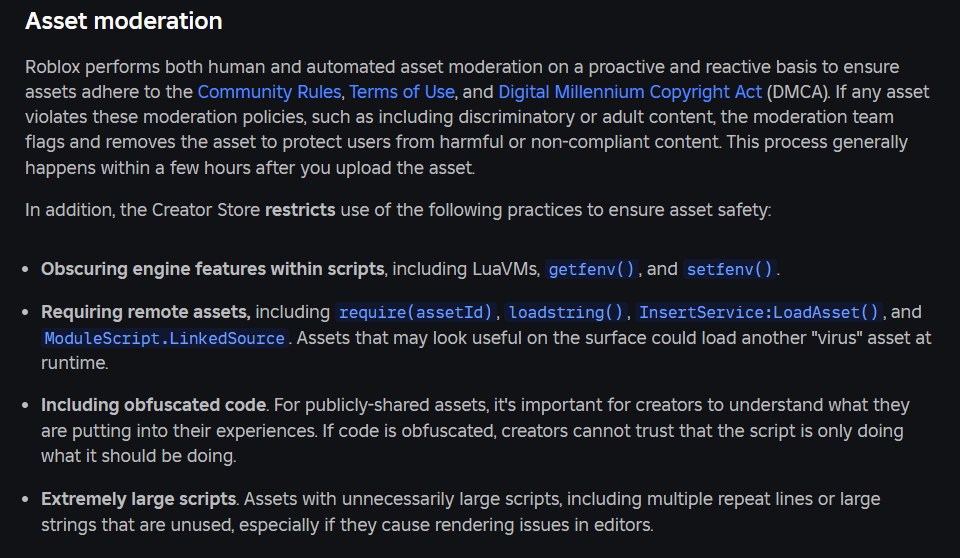Image resolution: width=960 pixels, height=558 pixels.
Task: Click the bullet point before Extremely large scripts
Action: pos(25,499)
